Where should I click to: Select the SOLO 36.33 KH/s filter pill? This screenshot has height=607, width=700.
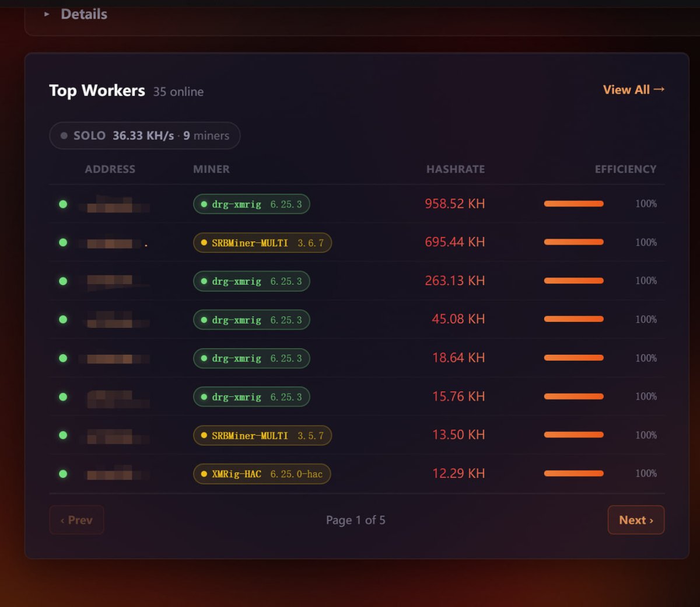pyautogui.click(x=145, y=135)
